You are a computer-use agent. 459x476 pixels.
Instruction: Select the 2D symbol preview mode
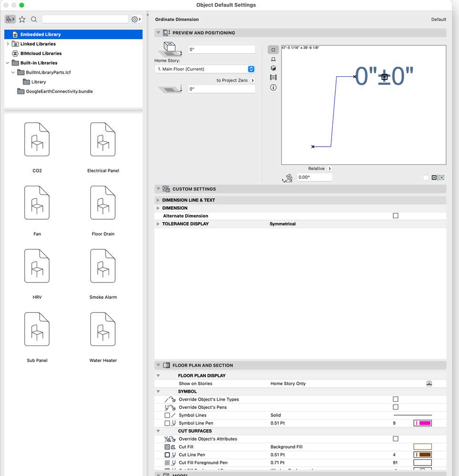(x=273, y=50)
